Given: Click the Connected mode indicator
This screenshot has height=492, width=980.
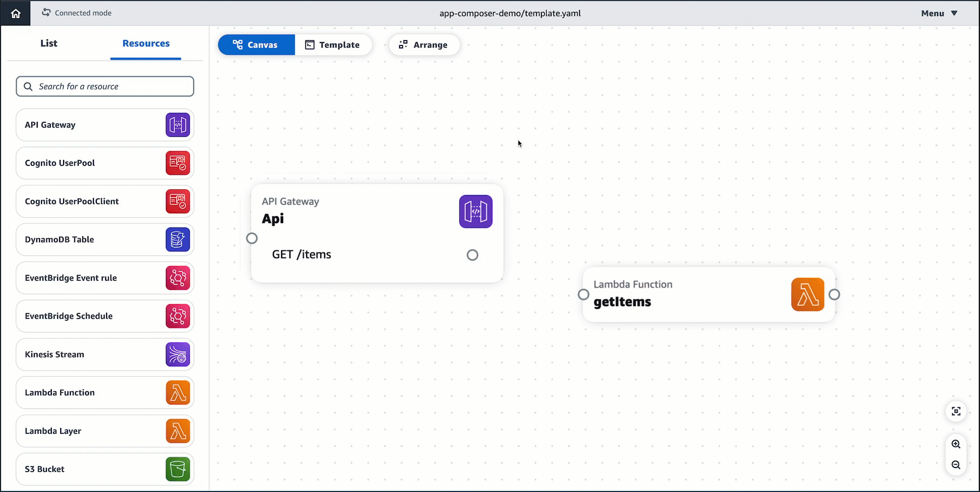Looking at the screenshot, I should pos(77,13).
